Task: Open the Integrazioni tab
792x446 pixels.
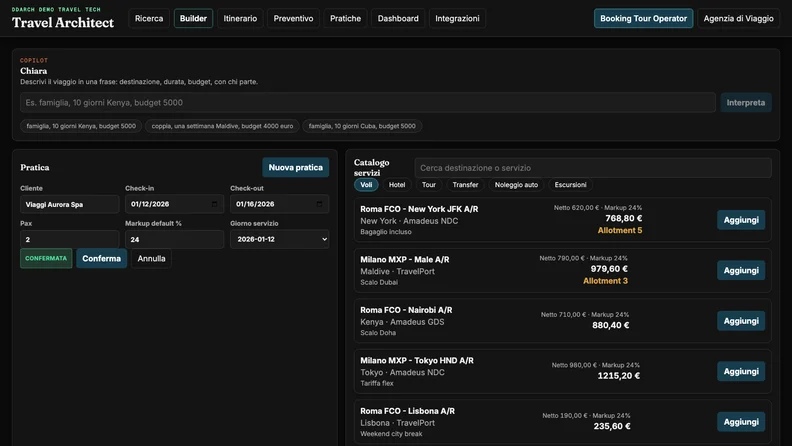Action: click(457, 19)
